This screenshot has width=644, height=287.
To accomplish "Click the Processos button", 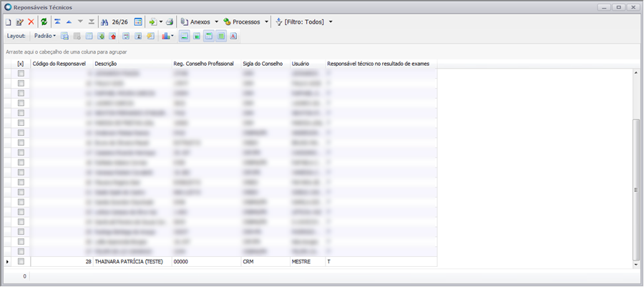I will 242,22.
